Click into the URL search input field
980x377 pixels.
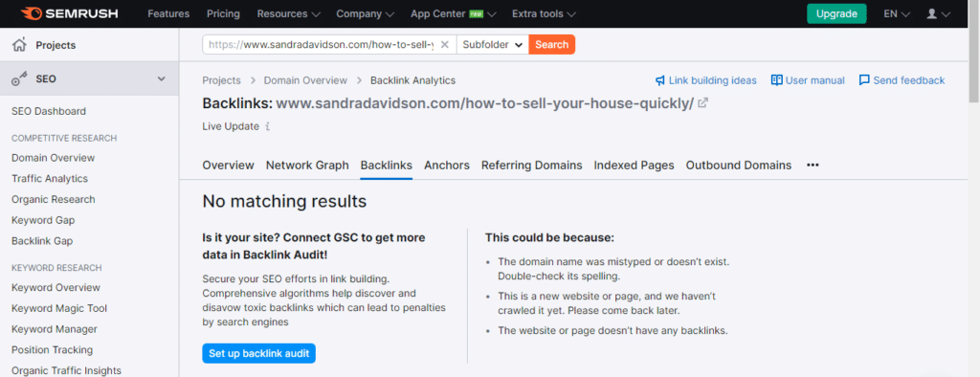321,44
